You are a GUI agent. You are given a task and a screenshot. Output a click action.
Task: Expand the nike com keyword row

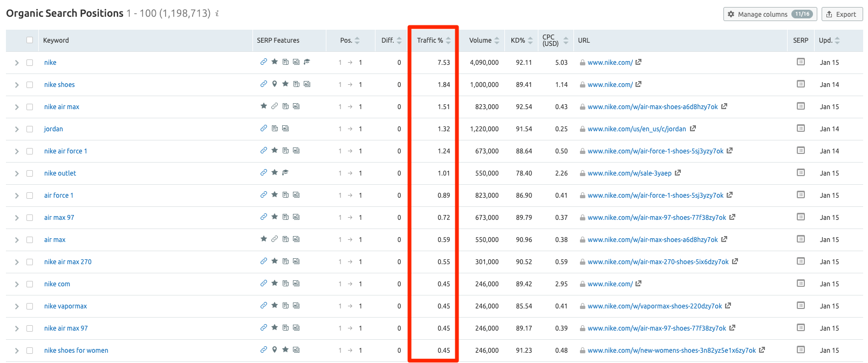pyautogui.click(x=17, y=284)
